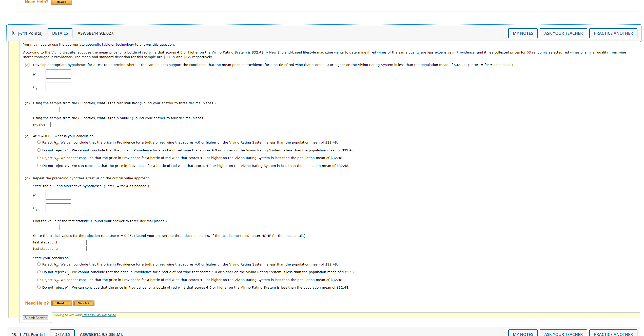Viewport: 644px width, 336px height.
Task: Click Revert to Last Response link
Action: pos(99,315)
